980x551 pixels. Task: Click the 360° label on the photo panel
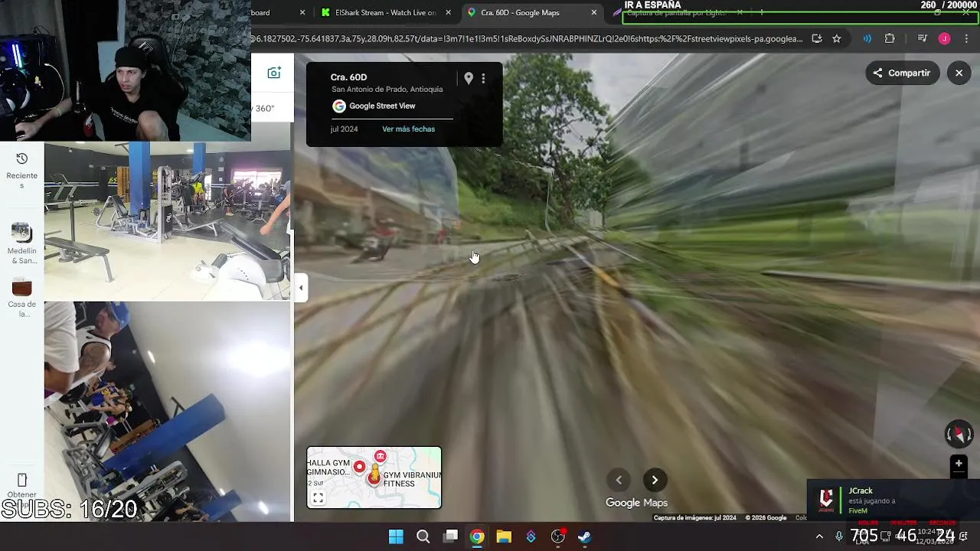pyautogui.click(x=264, y=109)
